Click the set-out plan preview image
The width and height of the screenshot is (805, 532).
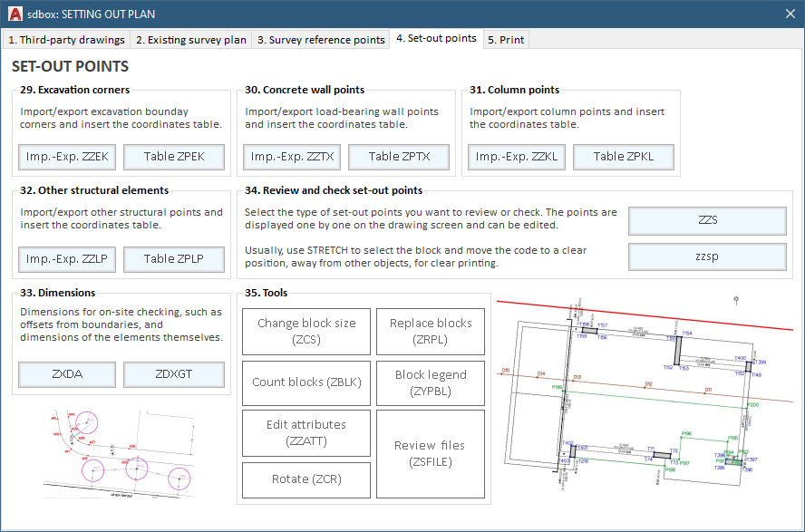(645, 395)
